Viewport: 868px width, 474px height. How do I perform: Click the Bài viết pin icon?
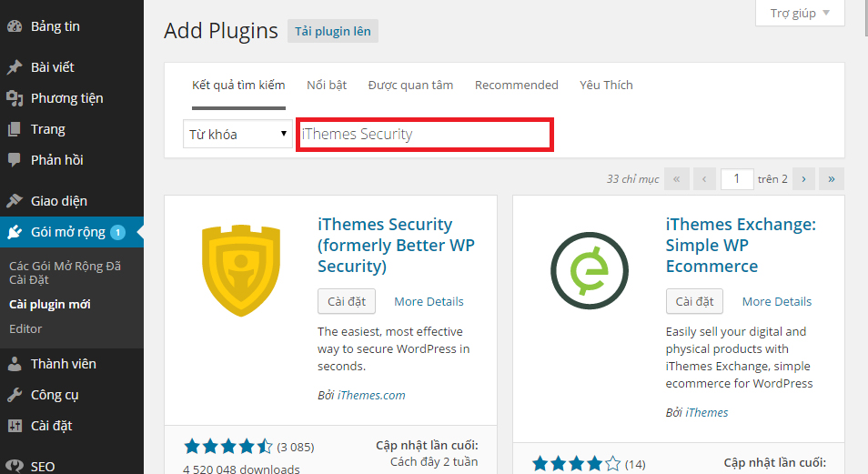pos(15,67)
